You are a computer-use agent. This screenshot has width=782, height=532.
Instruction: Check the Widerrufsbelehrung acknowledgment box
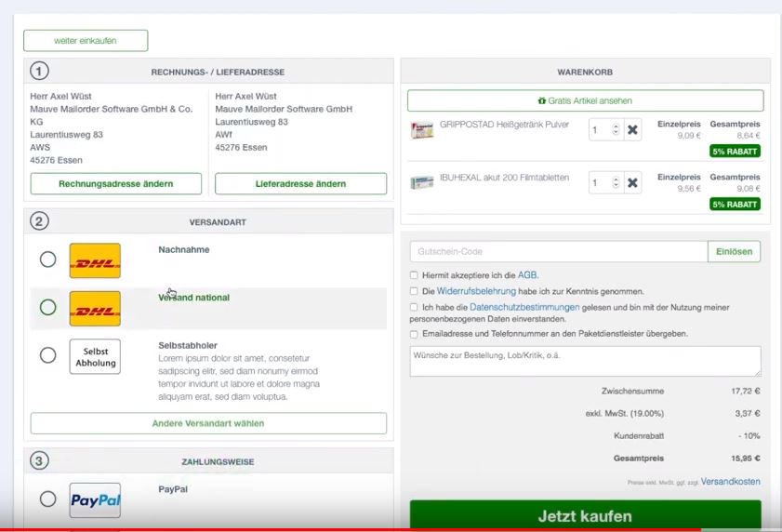coord(414,291)
